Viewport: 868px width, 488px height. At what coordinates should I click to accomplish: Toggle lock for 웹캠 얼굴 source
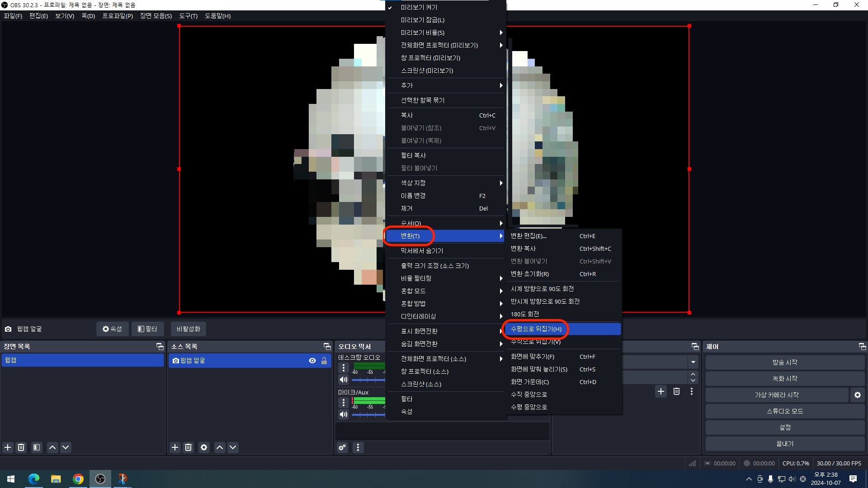(324, 361)
